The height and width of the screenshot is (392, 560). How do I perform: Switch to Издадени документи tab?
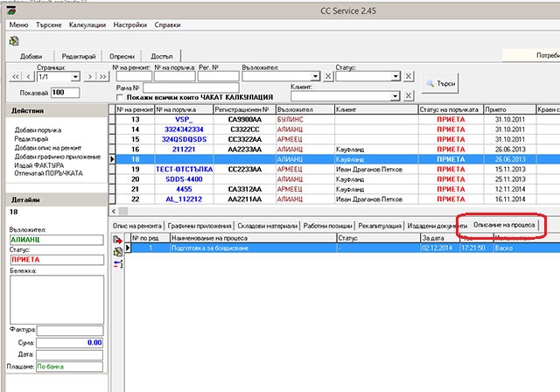(437, 226)
